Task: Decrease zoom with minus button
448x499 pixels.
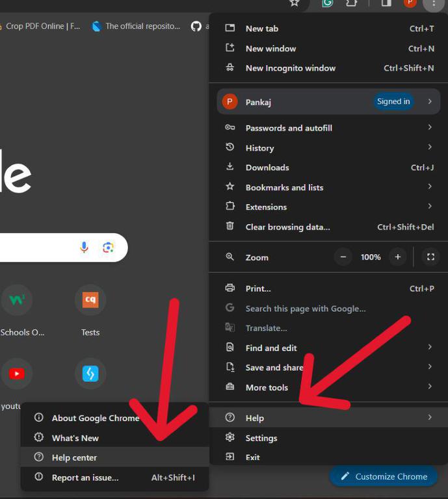Action: pos(343,257)
